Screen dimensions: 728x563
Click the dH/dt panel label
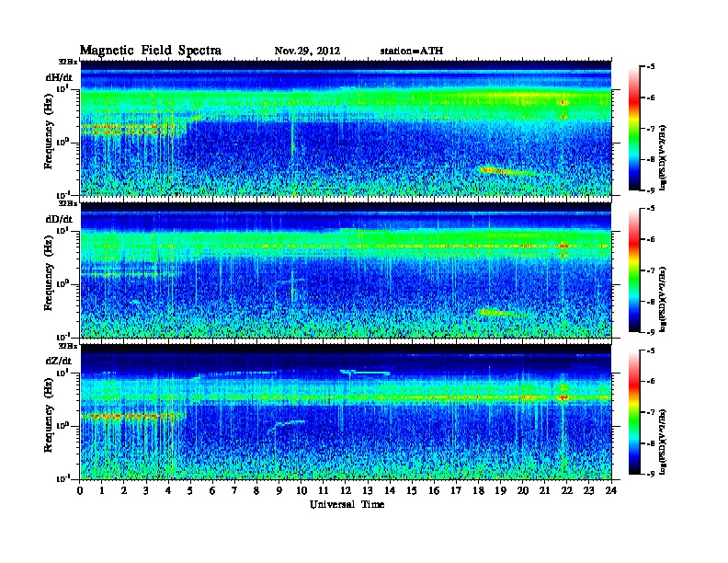[59, 76]
